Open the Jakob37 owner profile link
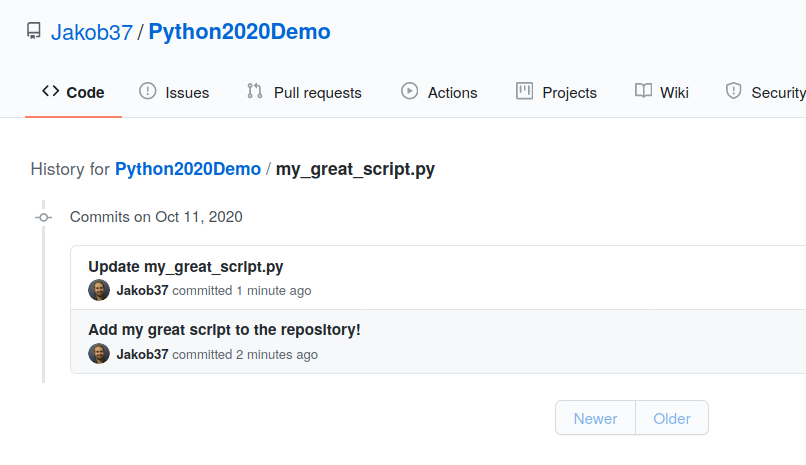This screenshot has width=806, height=465. [x=92, y=32]
